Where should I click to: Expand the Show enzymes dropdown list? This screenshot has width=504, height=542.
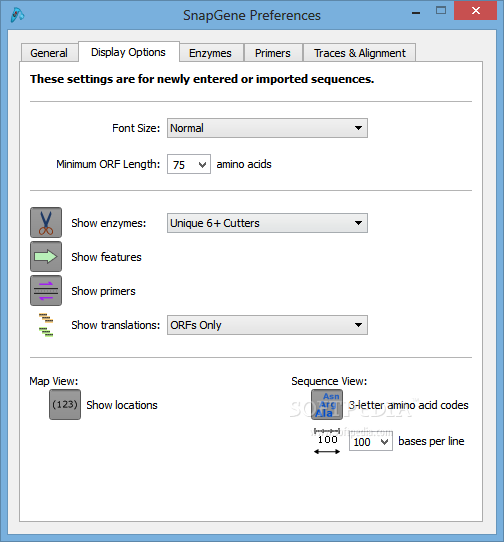click(x=267, y=223)
